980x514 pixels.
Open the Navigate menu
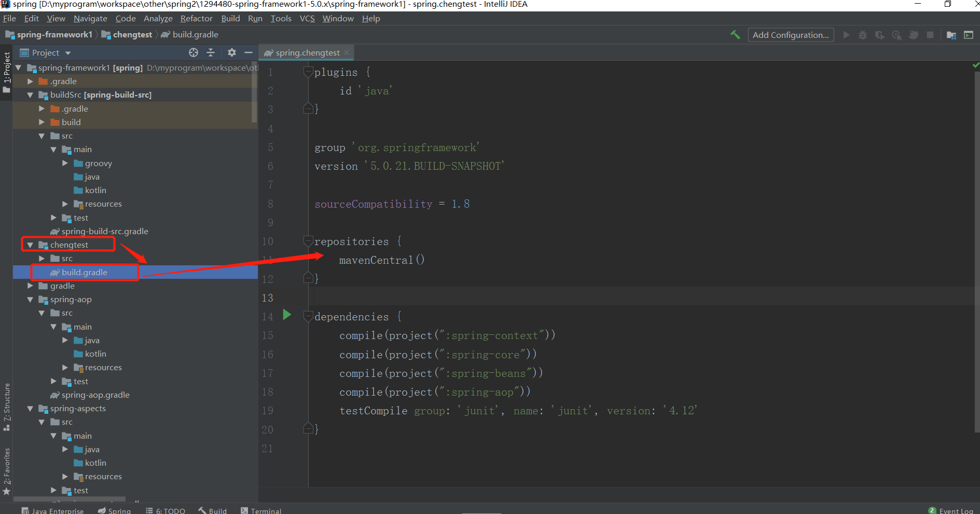click(x=90, y=18)
